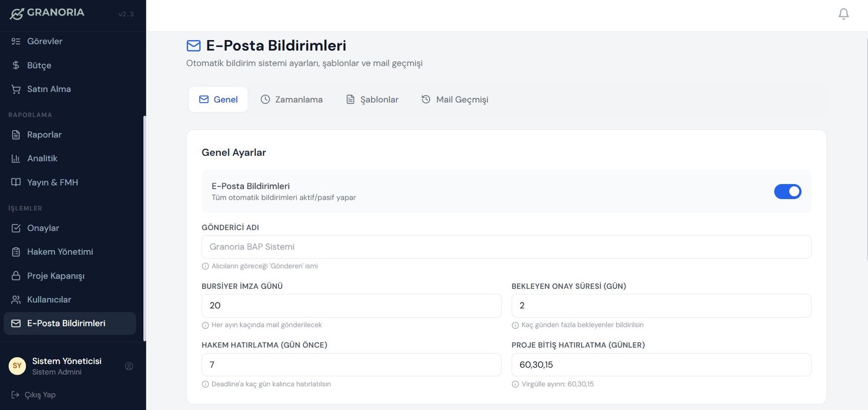Click the Analitik bar chart icon

pyautogui.click(x=16, y=159)
